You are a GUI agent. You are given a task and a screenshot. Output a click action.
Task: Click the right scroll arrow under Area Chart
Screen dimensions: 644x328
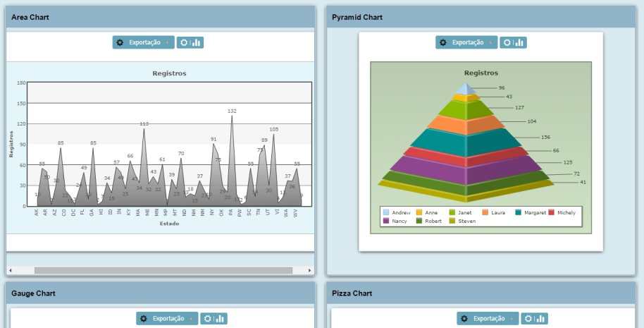[x=309, y=270]
